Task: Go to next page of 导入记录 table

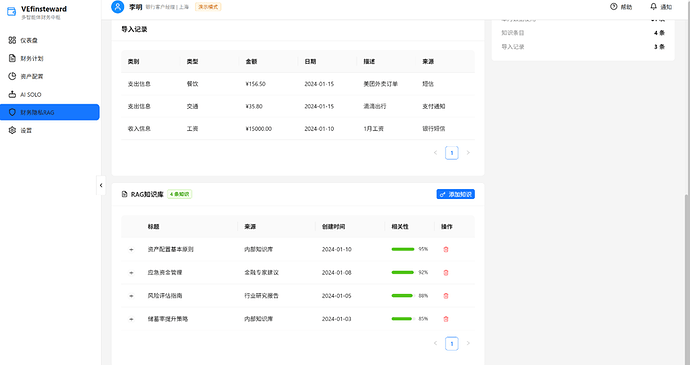Action: [x=468, y=153]
